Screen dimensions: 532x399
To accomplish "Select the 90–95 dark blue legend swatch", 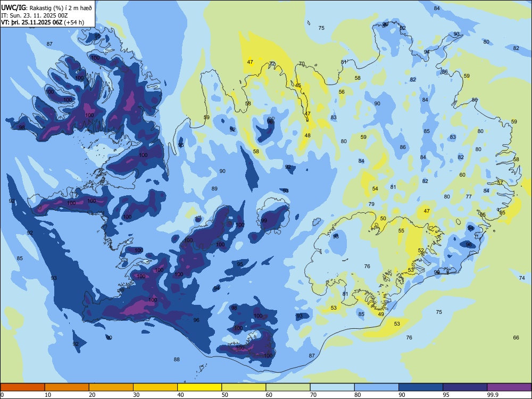I will coord(421,387).
